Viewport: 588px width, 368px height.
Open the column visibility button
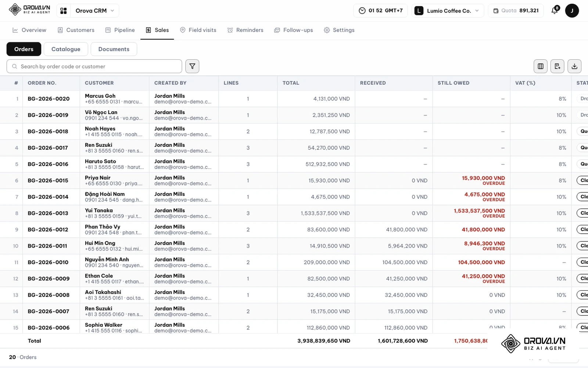pos(541,66)
